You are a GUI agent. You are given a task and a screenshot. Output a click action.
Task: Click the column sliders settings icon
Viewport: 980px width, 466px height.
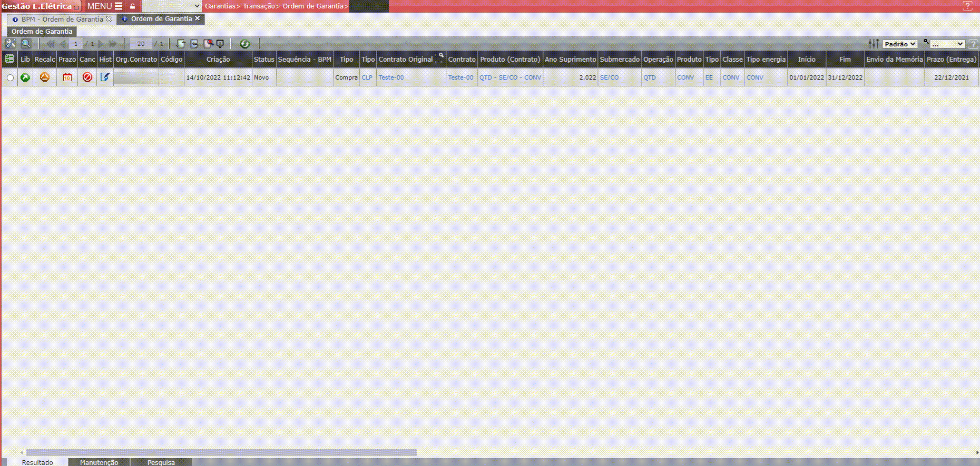(x=874, y=44)
